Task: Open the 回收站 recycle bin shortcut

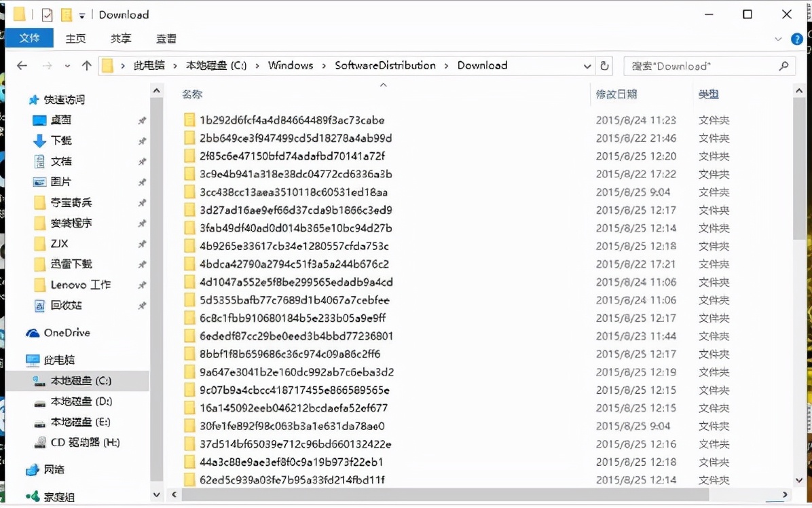Action: [x=66, y=305]
